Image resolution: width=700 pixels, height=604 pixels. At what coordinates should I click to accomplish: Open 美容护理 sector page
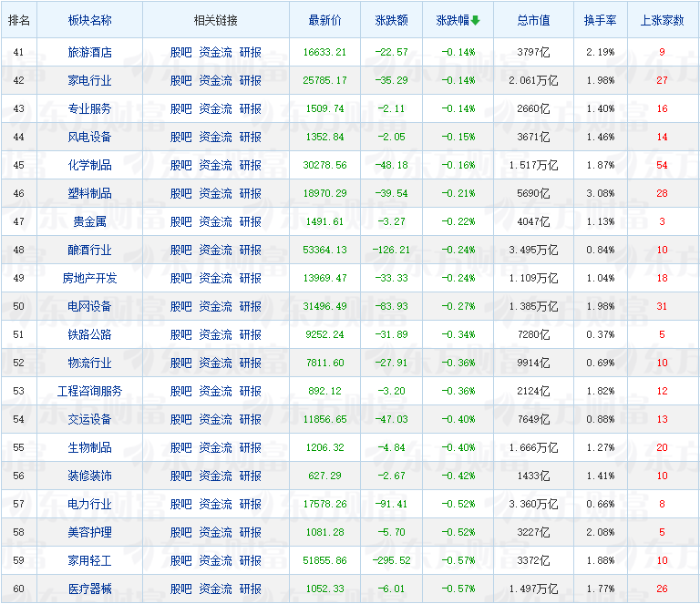(90, 532)
